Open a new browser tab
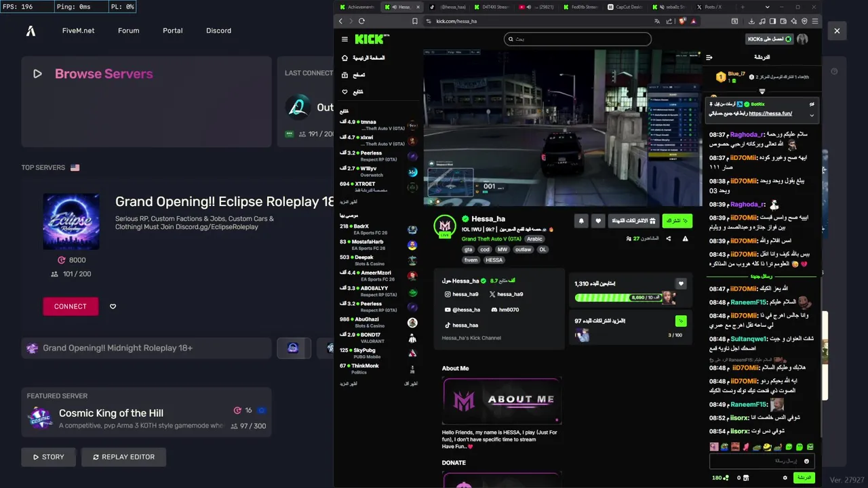 743,7
